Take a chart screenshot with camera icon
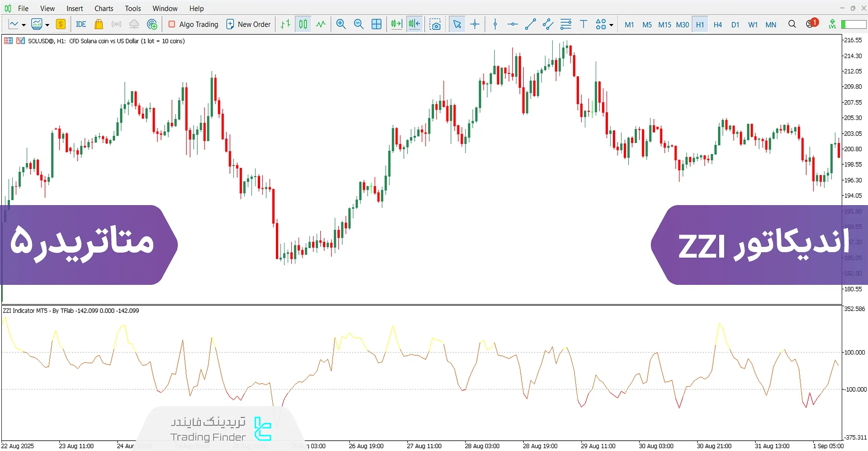The image size is (868, 451). [x=435, y=24]
